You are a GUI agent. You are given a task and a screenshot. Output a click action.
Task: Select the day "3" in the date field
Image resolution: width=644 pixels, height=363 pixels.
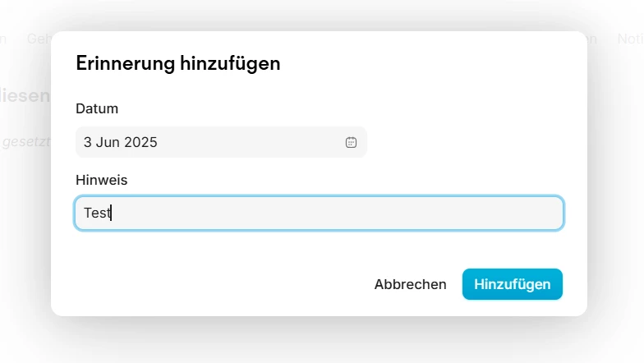pyautogui.click(x=88, y=142)
